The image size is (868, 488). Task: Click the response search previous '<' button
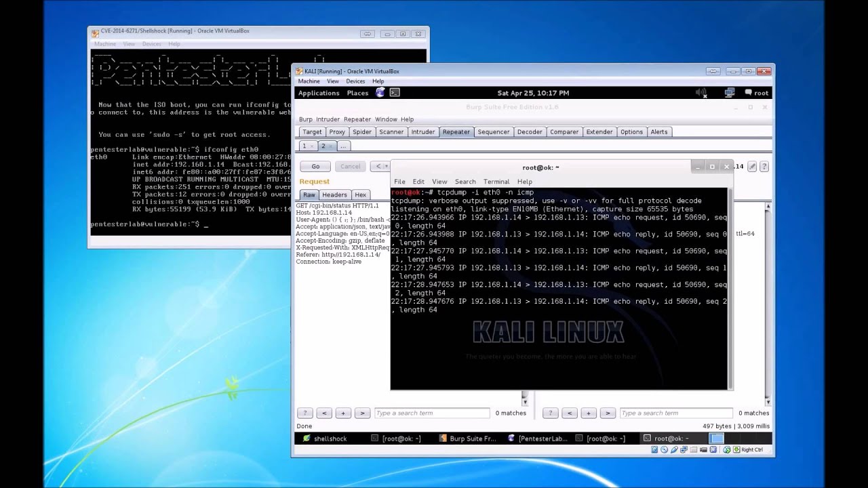click(570, 413)
